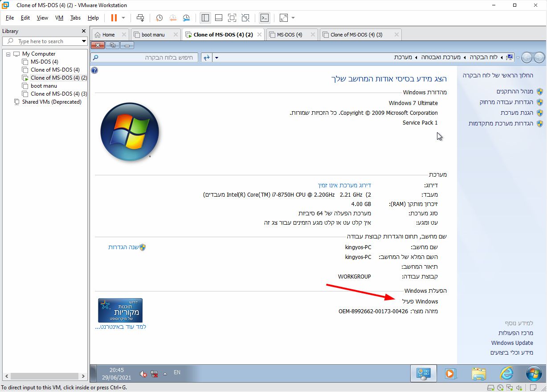
Task: Take a snapshot of this virtual machine
Action: coord(159,18)
